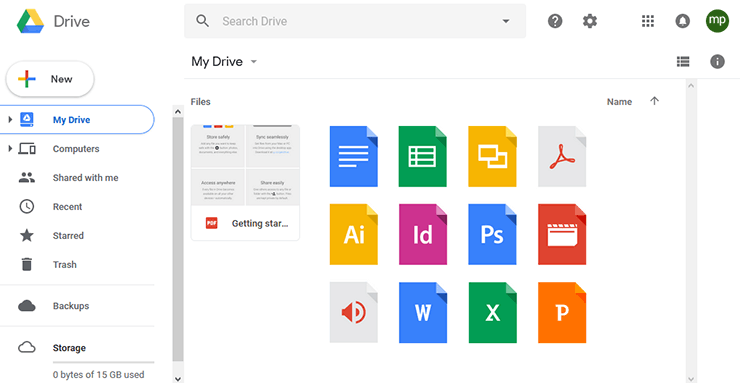Click the storage usage bar
Image resolution: width=740 pixels, height=383 pixels.
(x=103, y=363)
